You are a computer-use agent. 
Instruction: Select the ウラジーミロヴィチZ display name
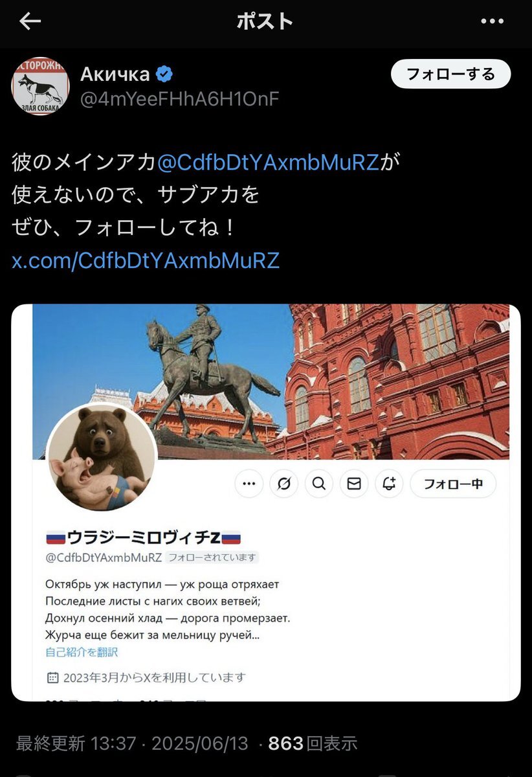pyautogui.click(x=143, y=537)
